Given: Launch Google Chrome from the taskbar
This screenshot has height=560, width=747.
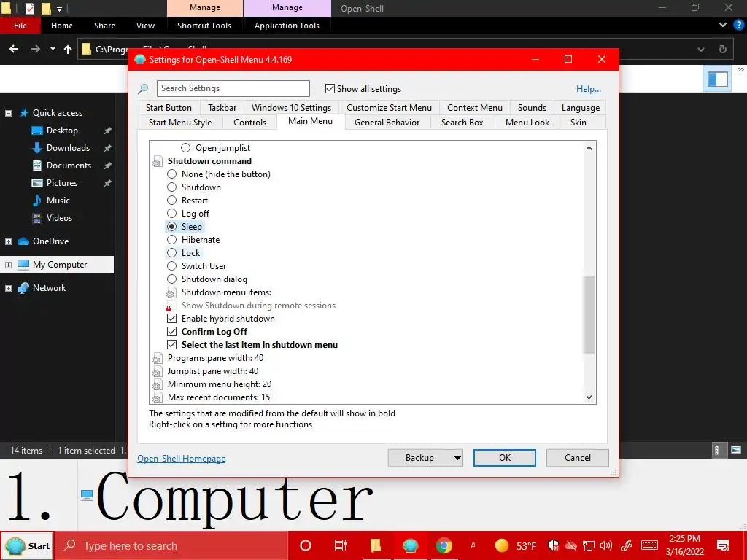Looking at the screenshot, I should point(444,545).
